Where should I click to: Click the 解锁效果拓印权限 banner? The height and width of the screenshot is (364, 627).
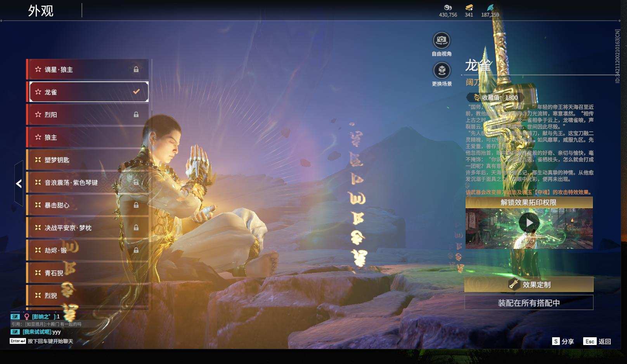529,202
